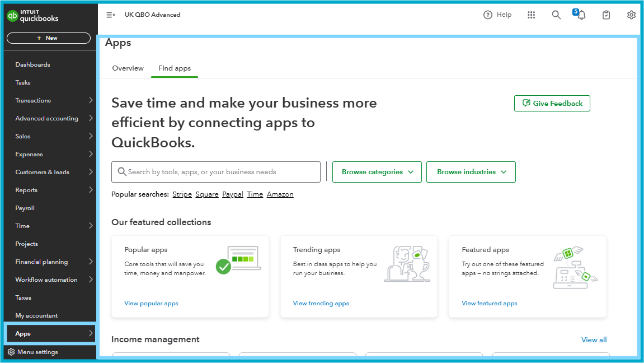The image size is (644, 363).
Task: Click the + New button
Action: tap(49, 38)
